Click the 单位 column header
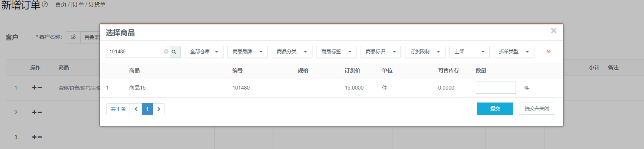This screenshot has height=149, width=644. (x=387, y=70)
